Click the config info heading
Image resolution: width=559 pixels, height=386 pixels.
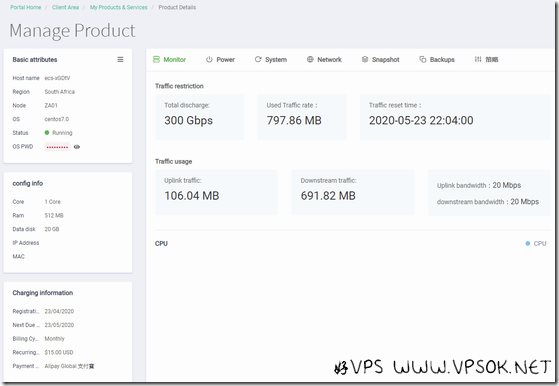point(28,184)
